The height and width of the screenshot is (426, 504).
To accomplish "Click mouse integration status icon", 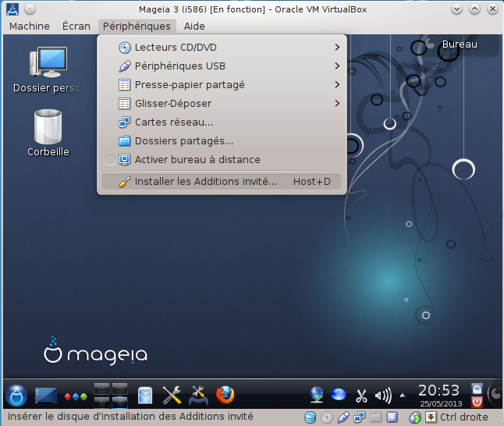I will pyautogui.click(x=415, y=417).
